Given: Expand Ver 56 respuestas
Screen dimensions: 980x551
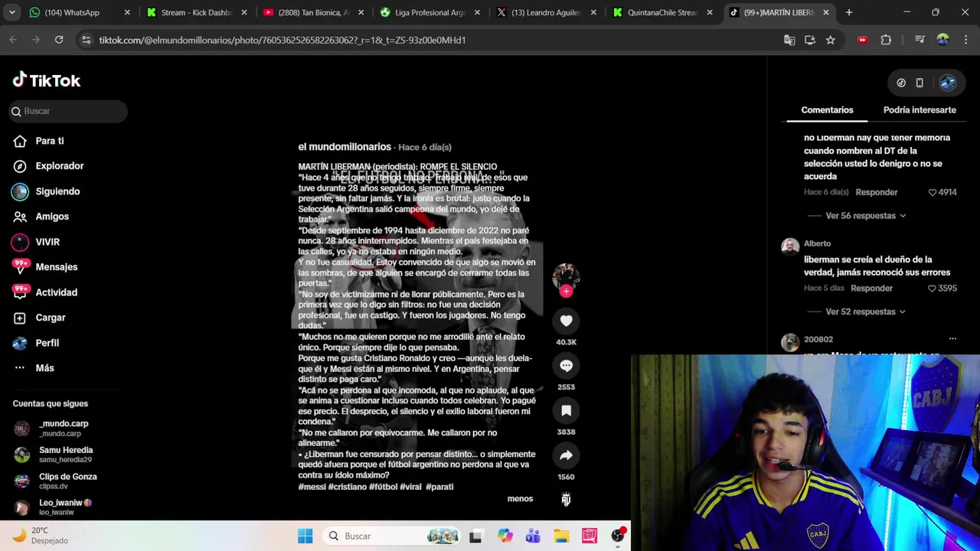Looking at the screenshot, I should coord(865,216).
